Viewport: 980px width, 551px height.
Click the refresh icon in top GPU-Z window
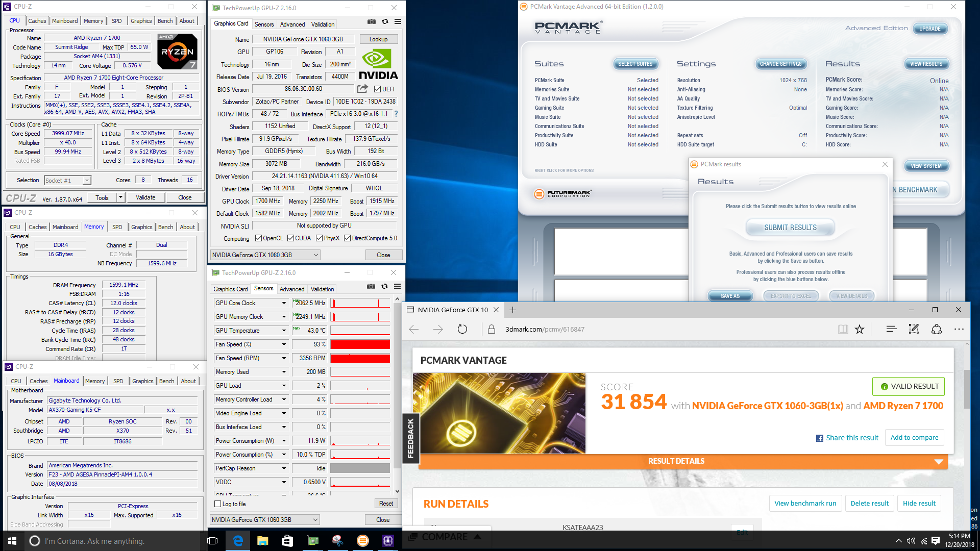385,21
